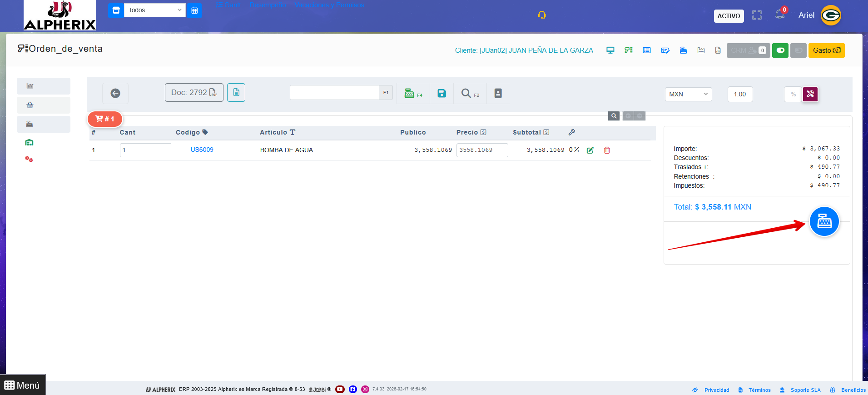Select the shopping basket sidebar item
The height and width of the screenshot is (395, 868).
(x=30, y=105)
